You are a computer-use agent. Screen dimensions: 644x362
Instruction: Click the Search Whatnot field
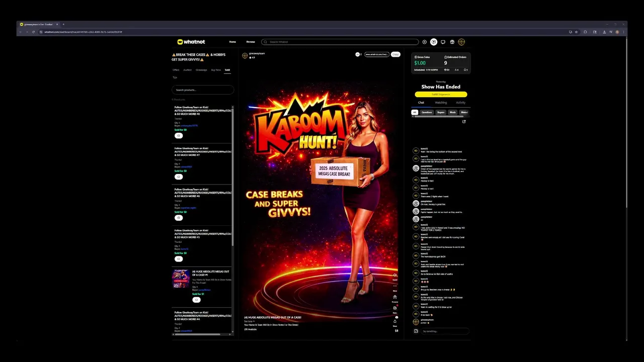click(340, 42)
